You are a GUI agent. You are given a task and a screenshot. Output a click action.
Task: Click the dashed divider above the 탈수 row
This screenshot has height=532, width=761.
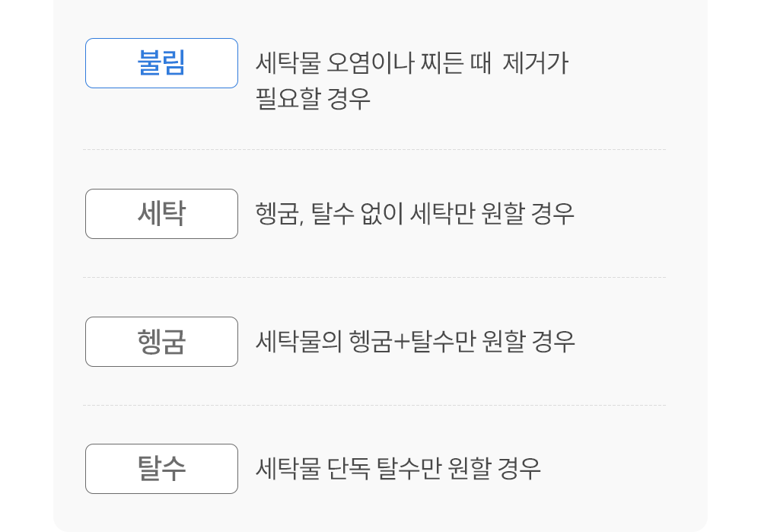tap(374, 406)
